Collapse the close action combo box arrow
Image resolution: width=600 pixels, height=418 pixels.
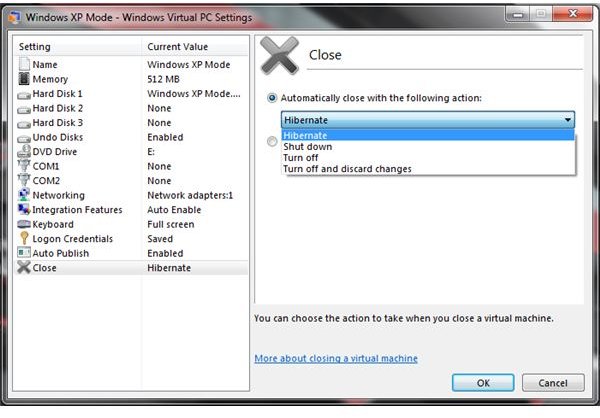568,120
